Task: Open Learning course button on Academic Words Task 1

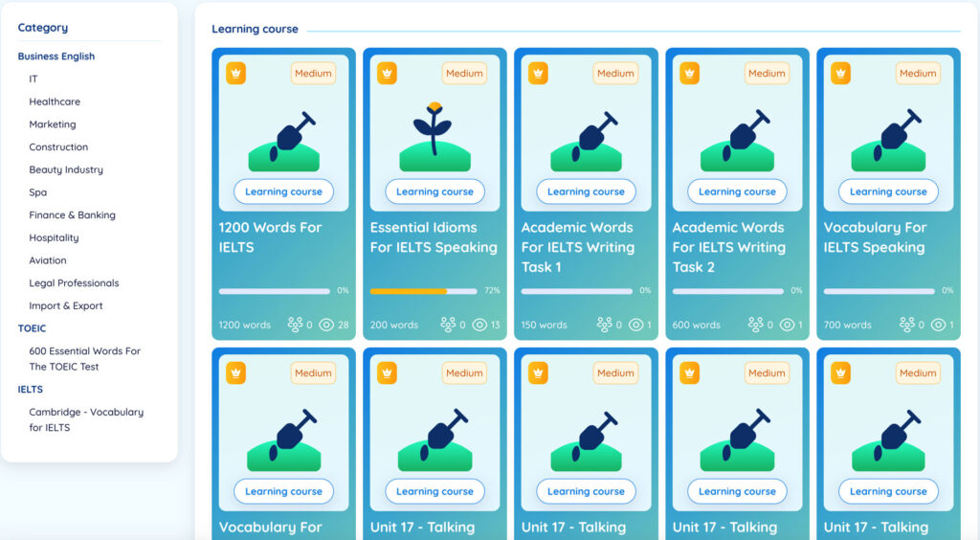Action: pyautogui.click(x=587, y=191)
